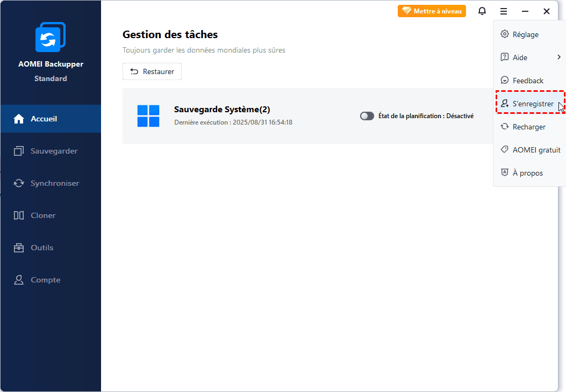This screenshot has width=566, height=392.
Task: Open Réglage from the menu
Action: coord(529,34)
